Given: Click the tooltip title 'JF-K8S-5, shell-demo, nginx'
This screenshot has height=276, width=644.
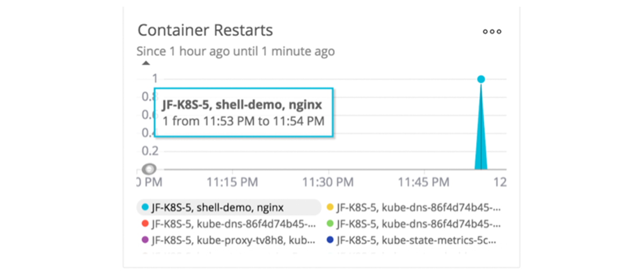Looking at the screenshot, I should pyautogui.click(x=243, y=104).
